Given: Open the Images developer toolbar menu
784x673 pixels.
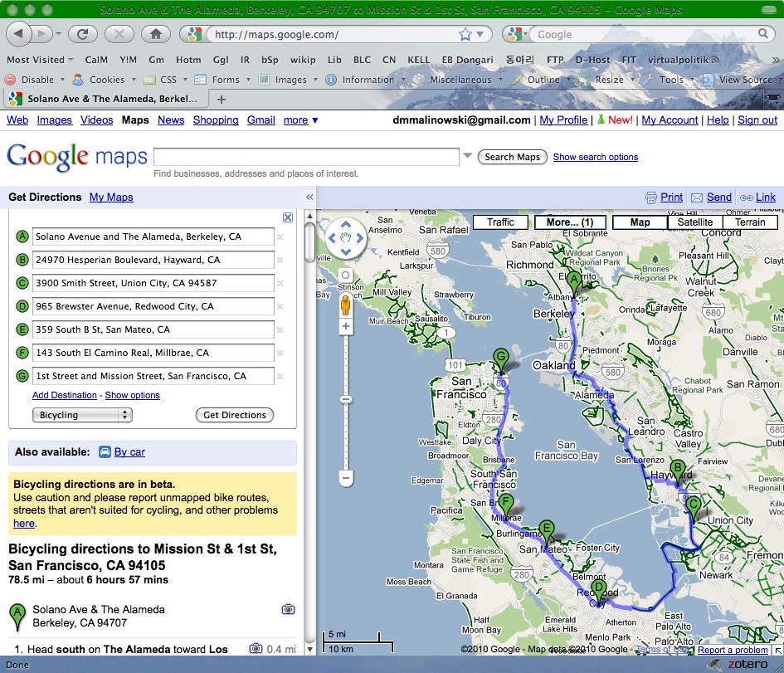Looking at the screenshot, I should pyautogui.click(x=289, y=80).
